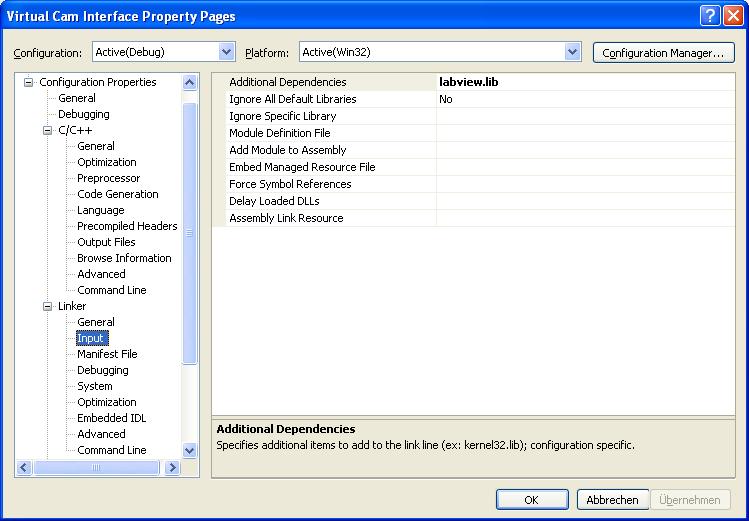Select the Additional Dependencies property
The image size is (749, 521).
288,82
